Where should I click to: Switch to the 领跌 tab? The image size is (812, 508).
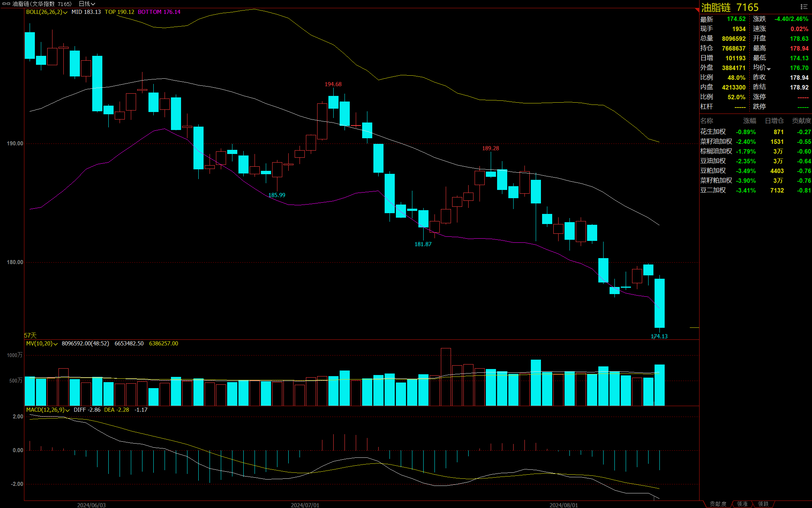click(x=763, y=504)
